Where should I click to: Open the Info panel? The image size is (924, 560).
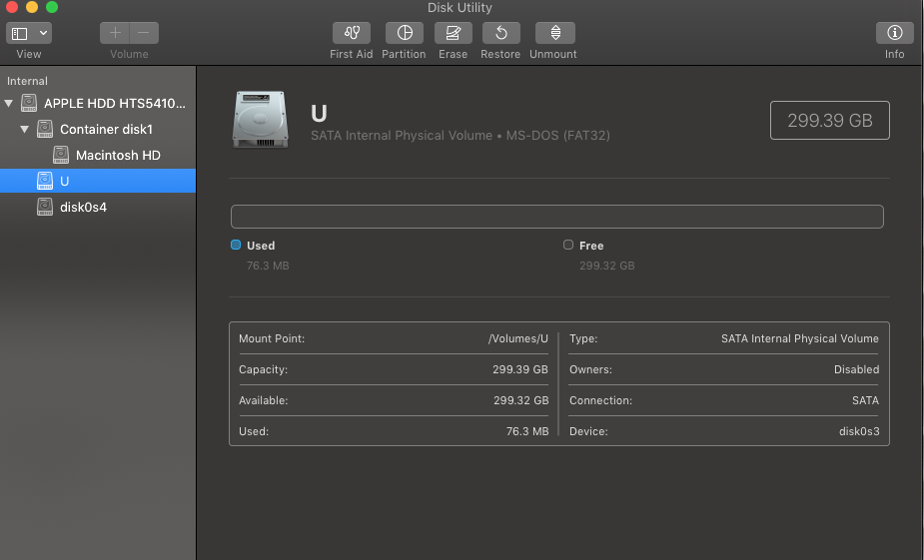click(894, 33)
